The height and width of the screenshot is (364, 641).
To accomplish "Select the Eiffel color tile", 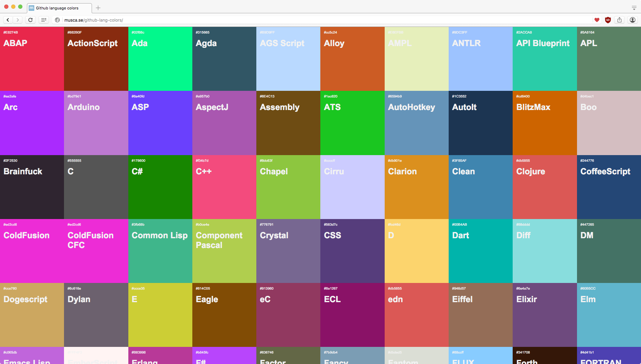I will point(480,315).
